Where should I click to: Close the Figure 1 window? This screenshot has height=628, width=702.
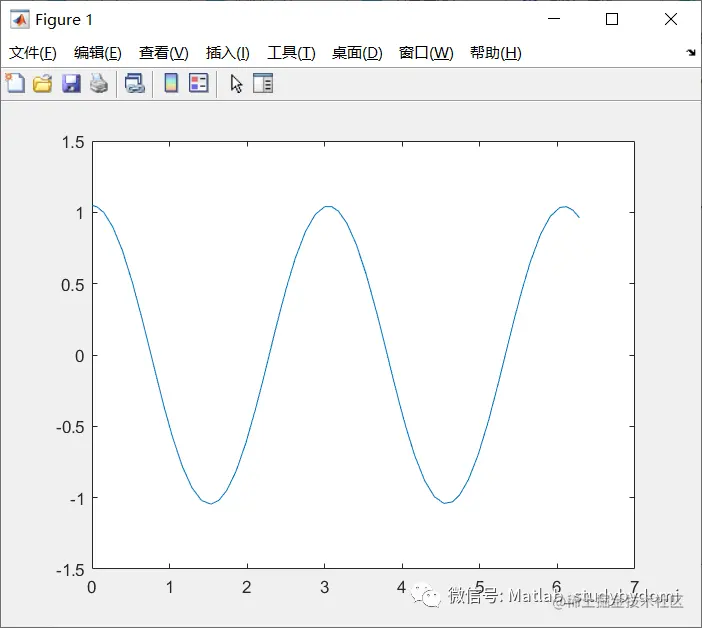(671, 19)
